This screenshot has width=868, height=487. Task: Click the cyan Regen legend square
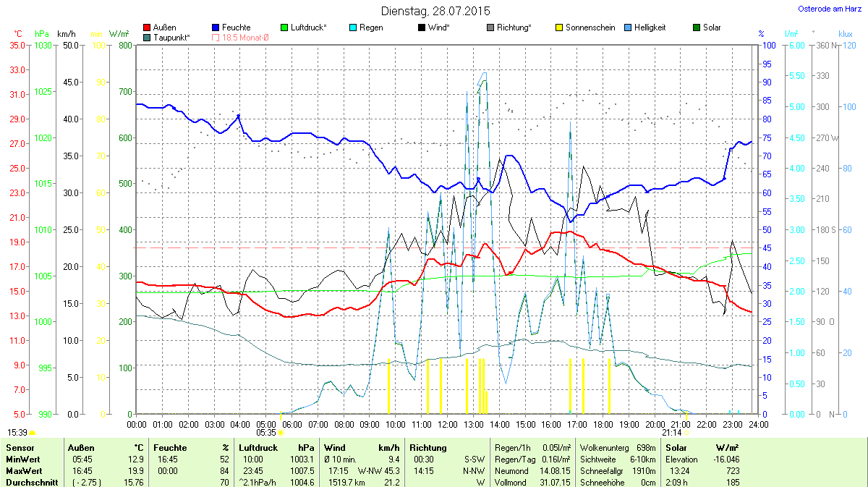click(x=353, y=27)
